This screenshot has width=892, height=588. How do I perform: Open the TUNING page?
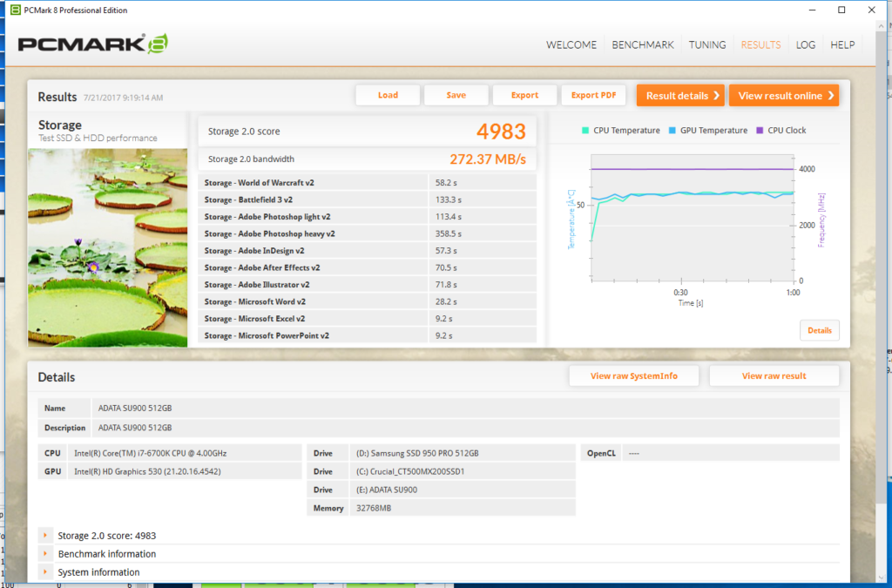tap(706, 44)
